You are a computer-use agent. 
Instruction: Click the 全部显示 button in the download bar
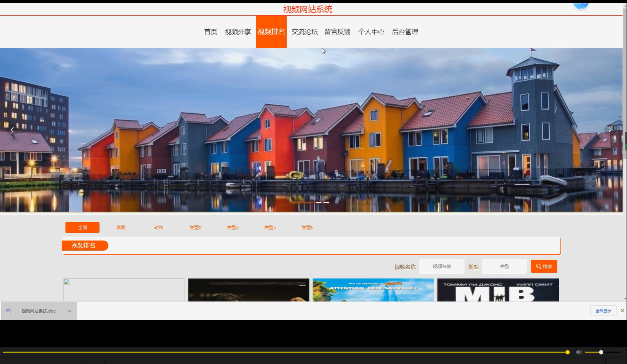click(603, 310)
